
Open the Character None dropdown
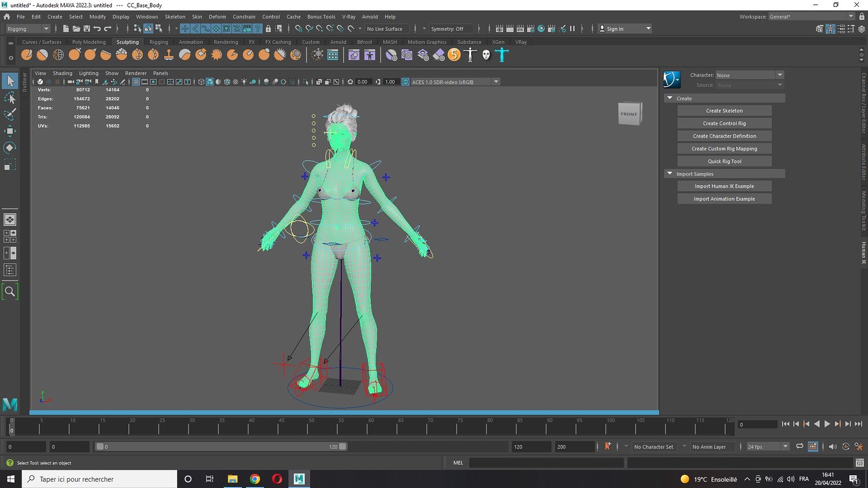pyautogui.click(x=749, y=75)
